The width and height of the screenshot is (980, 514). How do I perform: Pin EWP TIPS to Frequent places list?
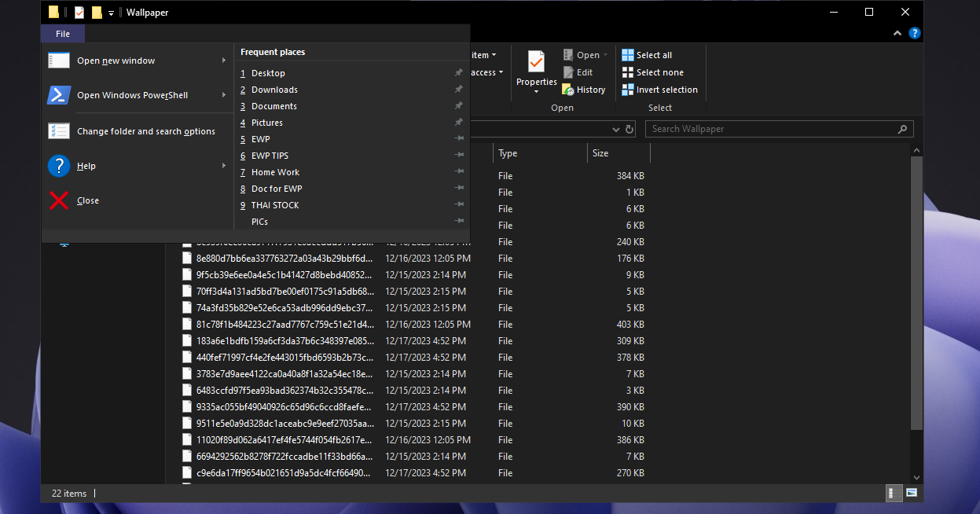point(459,156)
